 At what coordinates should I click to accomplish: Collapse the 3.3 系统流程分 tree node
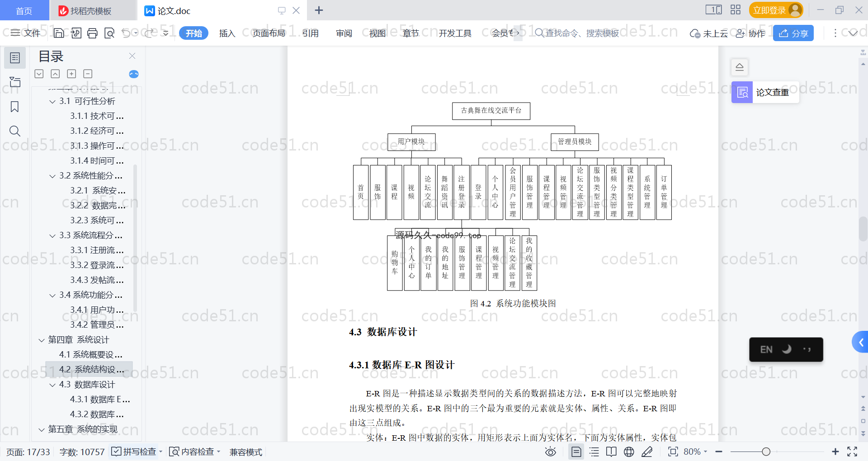point(52,236)
